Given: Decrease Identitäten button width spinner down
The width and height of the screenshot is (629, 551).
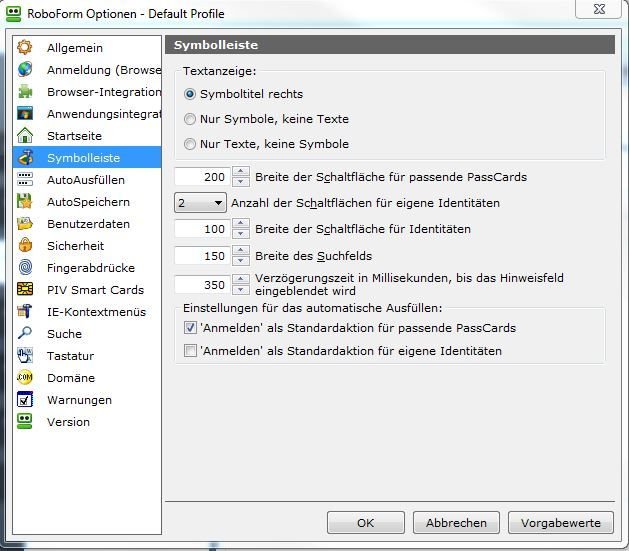Looking at the screenshot, I should [241, 234].
